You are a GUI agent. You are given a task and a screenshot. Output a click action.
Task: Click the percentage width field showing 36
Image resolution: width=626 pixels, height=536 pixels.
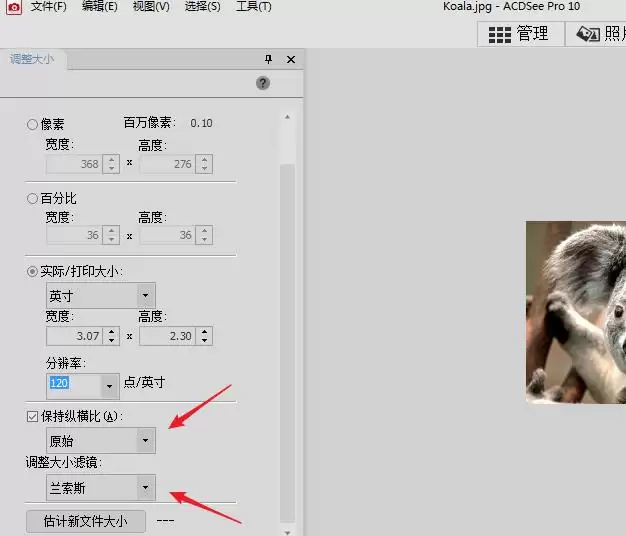(x=74, y=235)
